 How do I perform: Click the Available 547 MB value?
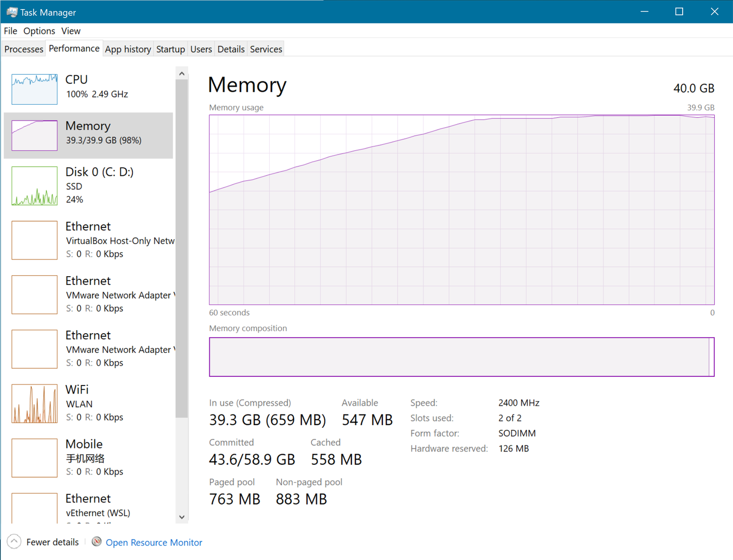[x=367, y=420]
